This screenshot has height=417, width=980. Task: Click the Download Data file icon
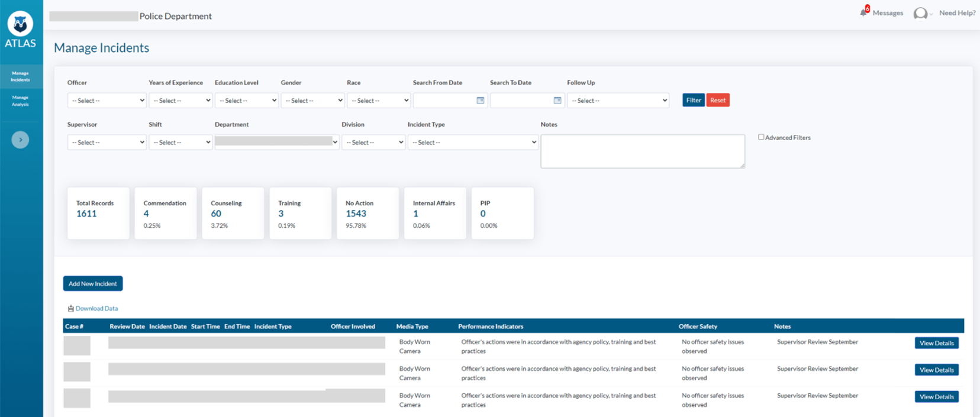(70, 308)
